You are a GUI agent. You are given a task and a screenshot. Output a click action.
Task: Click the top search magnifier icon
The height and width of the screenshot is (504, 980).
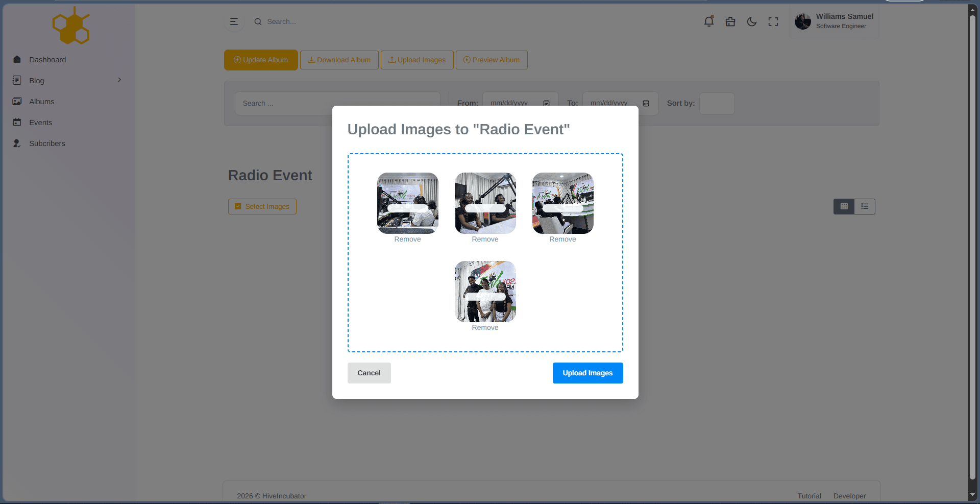coord(258,21)
